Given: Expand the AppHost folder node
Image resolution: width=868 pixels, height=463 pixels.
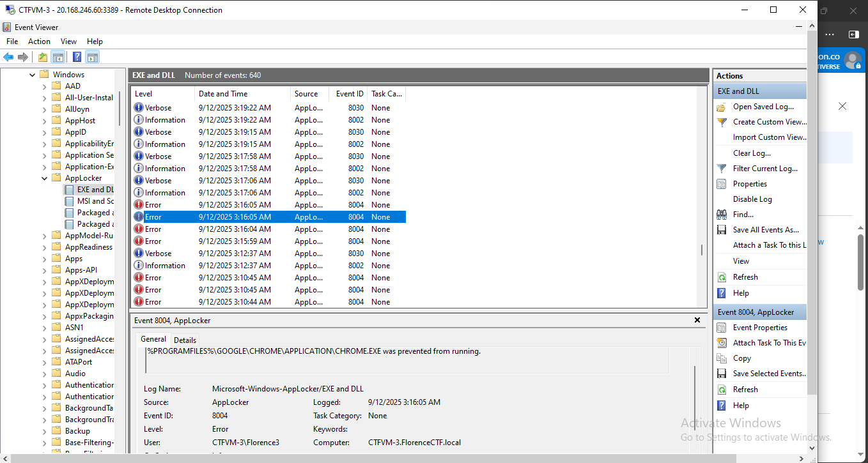Looking at the screenshot, I should [x=45, y=121].
